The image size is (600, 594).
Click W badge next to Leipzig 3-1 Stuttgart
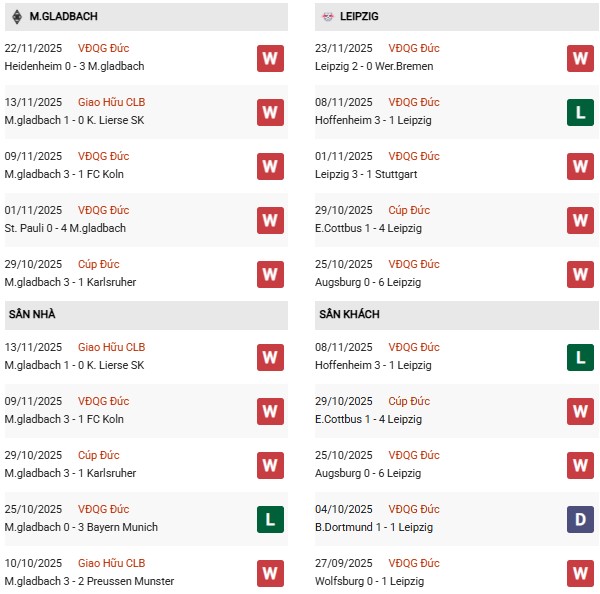tap(581, 166)
